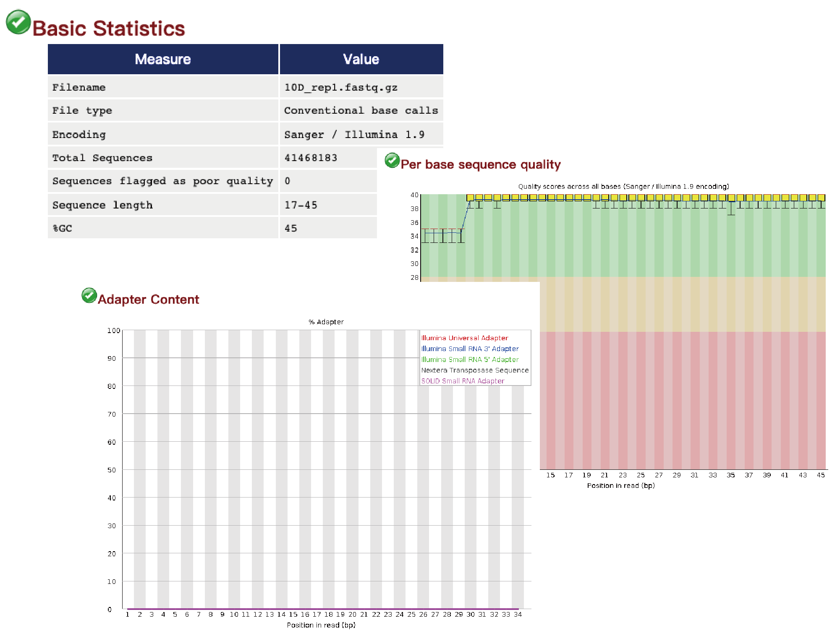
Task: Click the 40 tick on the quality score axis
Action: pos(414,195)
